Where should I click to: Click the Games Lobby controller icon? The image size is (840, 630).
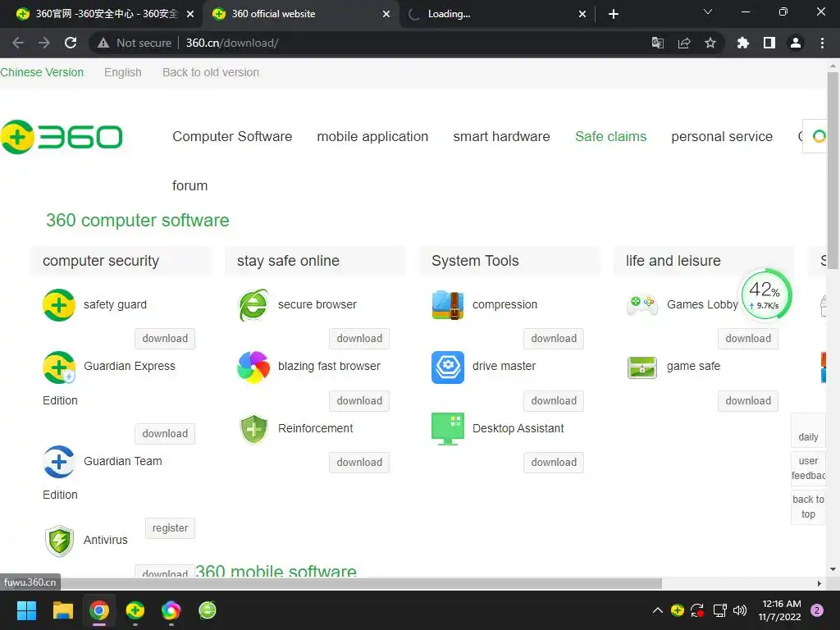(642, 305)
